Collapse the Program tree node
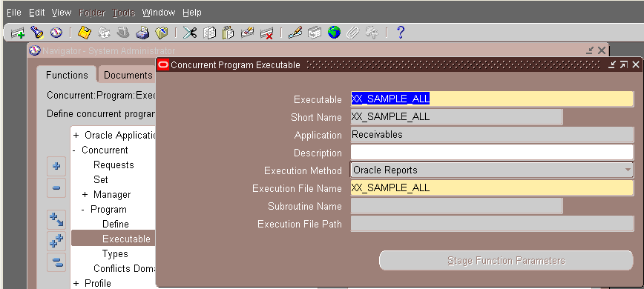This screenshot has height=289, width=644. 83,210
